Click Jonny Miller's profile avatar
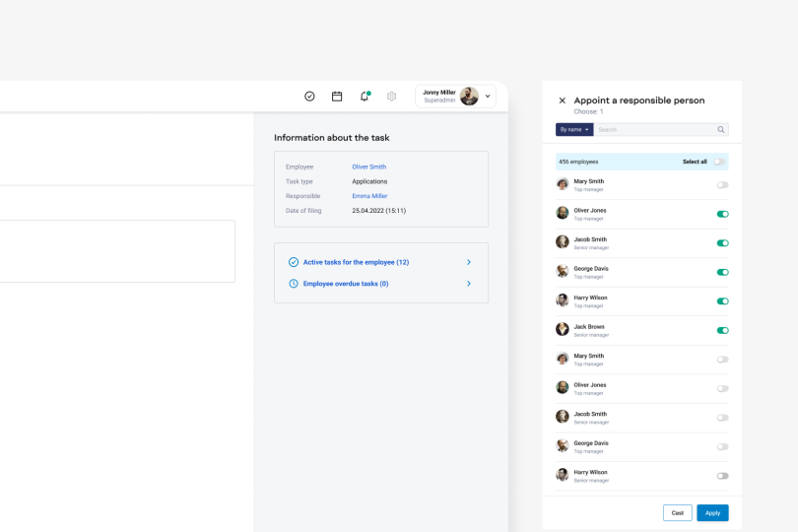This screenshot has height=532, width=798. pyautogui.click(x=469, y=96)
